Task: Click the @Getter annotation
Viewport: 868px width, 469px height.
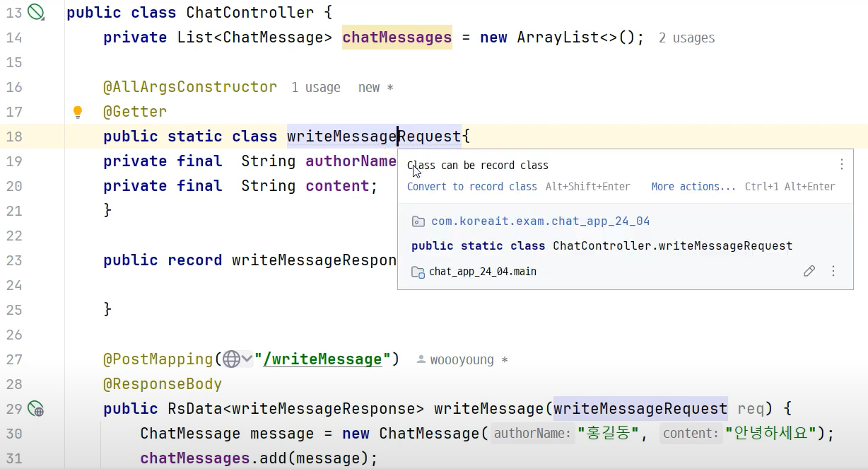Action: [135, 112]
